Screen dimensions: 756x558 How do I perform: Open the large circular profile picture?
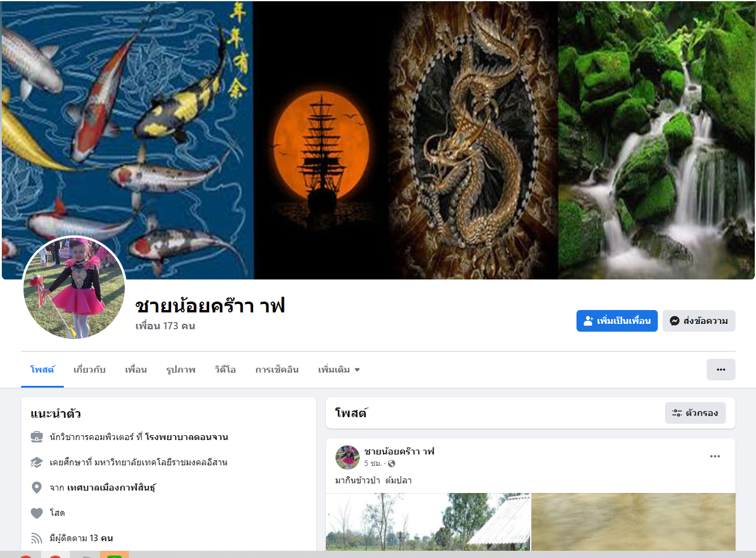click(74, 288)
